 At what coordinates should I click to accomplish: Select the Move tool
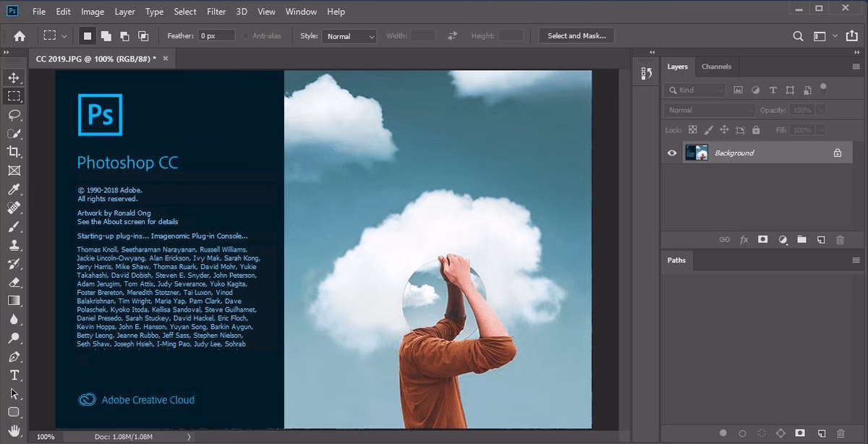tap(16, 77)
